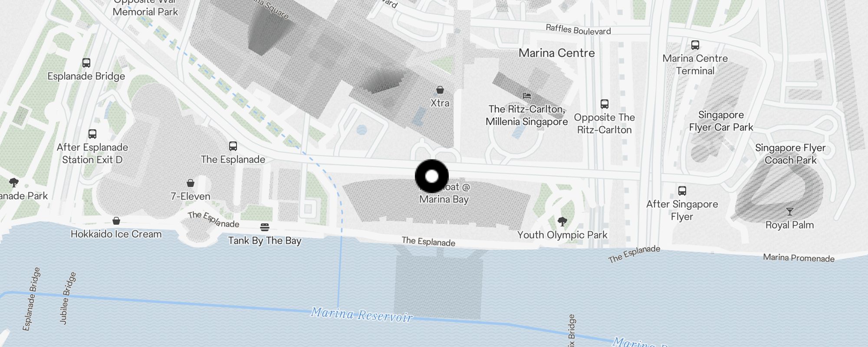Click the Marina Reservoir water label

click(x=362, y=314)
